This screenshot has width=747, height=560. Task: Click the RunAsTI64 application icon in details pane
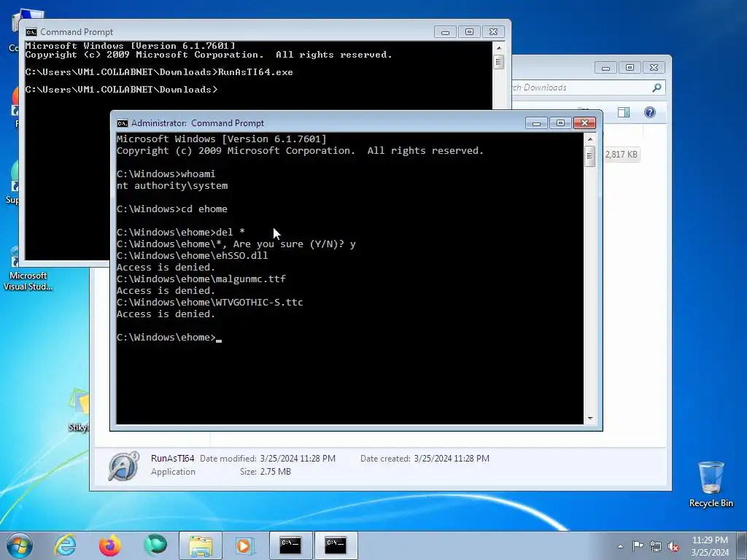point(123,466)
